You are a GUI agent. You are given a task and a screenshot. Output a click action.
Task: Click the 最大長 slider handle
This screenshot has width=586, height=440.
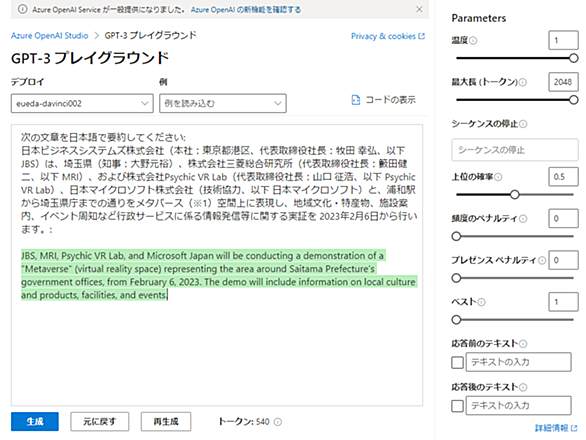coord(573,100)
